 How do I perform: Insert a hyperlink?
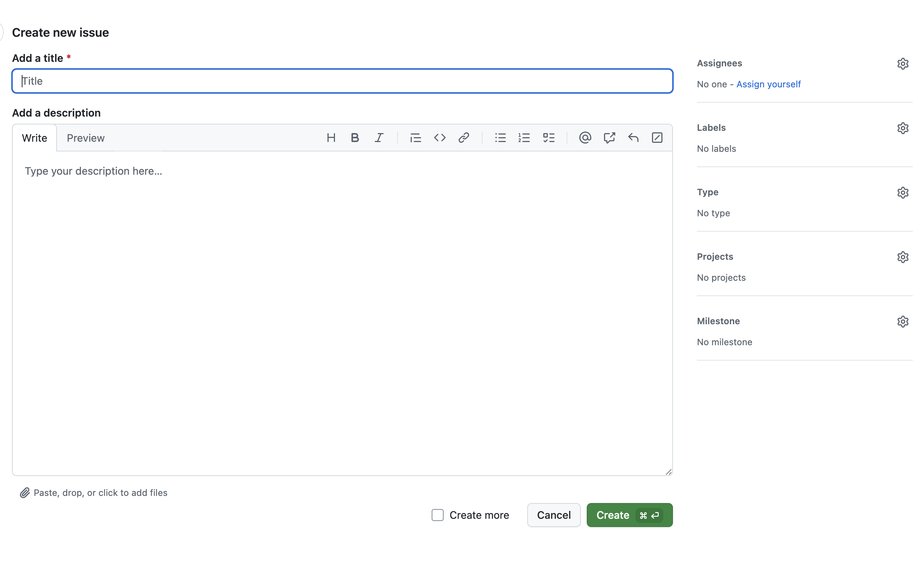(x=464, y=138)
